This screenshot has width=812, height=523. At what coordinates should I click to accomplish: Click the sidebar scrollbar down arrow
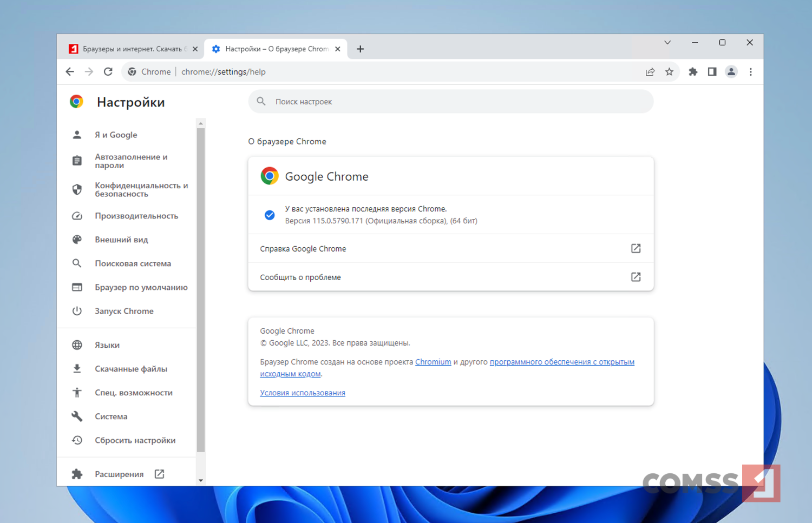coord(201,480)
